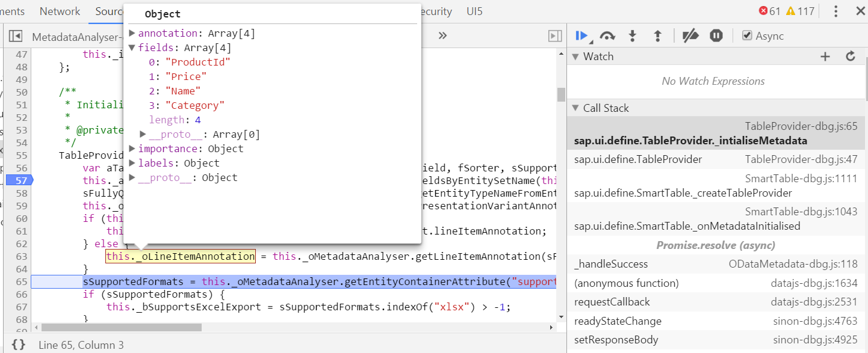Set a breakpoint on line 67
Screen dimensions: 868x353
(x=22, y=307)
